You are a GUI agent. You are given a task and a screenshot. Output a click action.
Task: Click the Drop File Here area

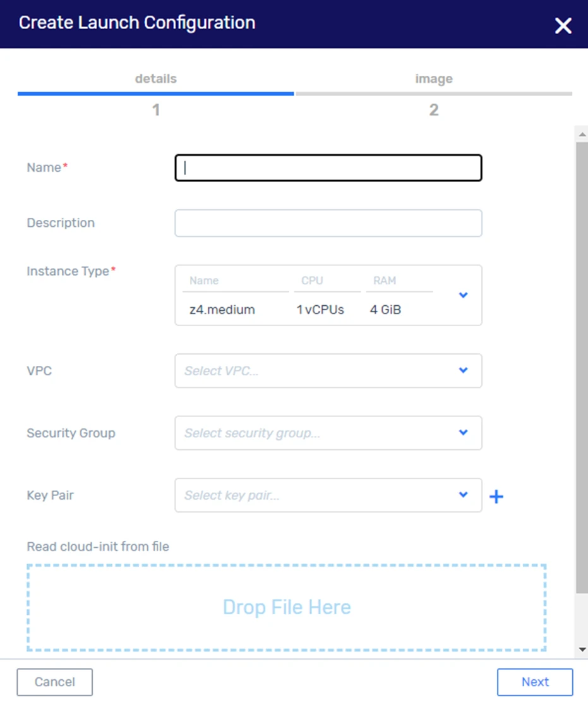click(x=286, y=607)
